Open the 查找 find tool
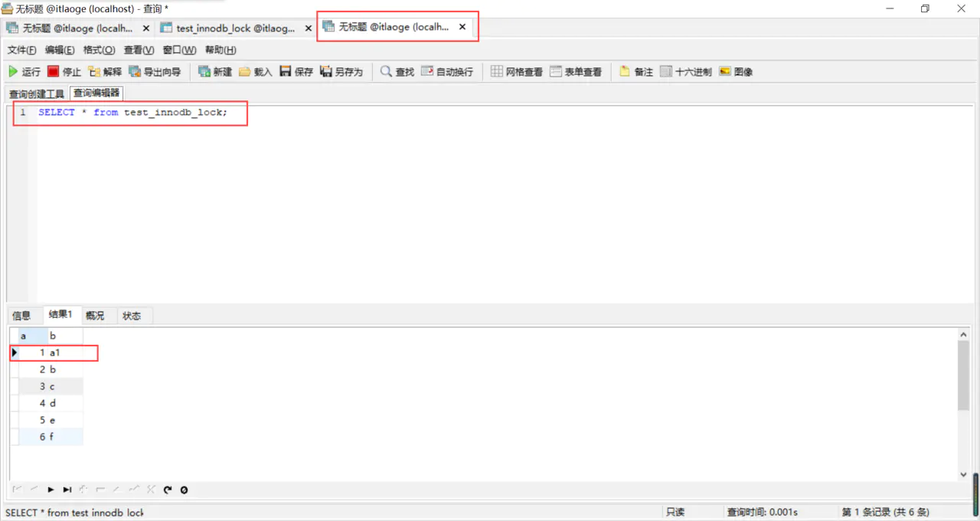 [397, 71]
